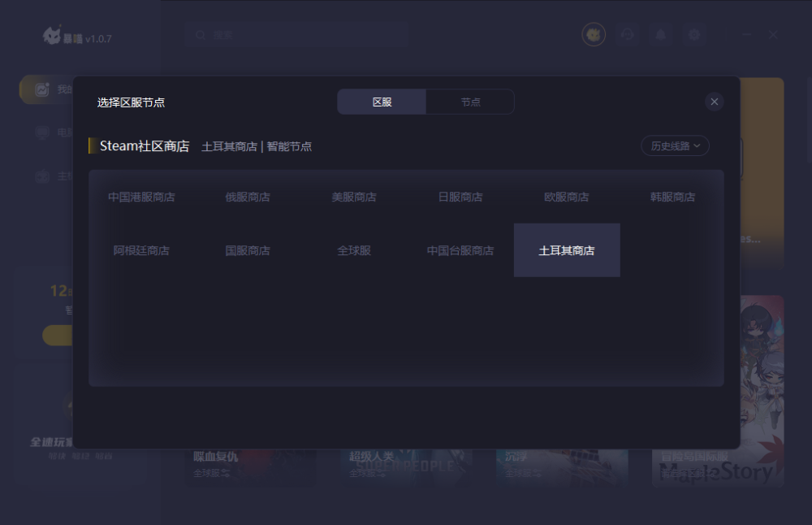Select 俄服商店 region

click(x=248, y=197)
